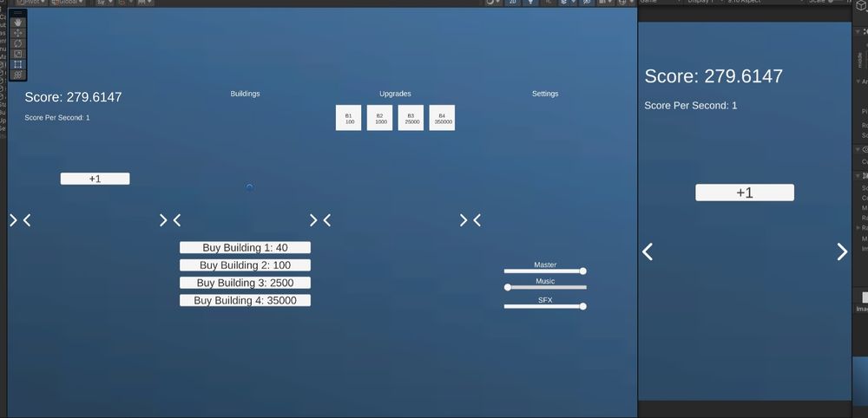
Task: Click the B2 1000 upgrade button
Action: (x=380, y=118)
